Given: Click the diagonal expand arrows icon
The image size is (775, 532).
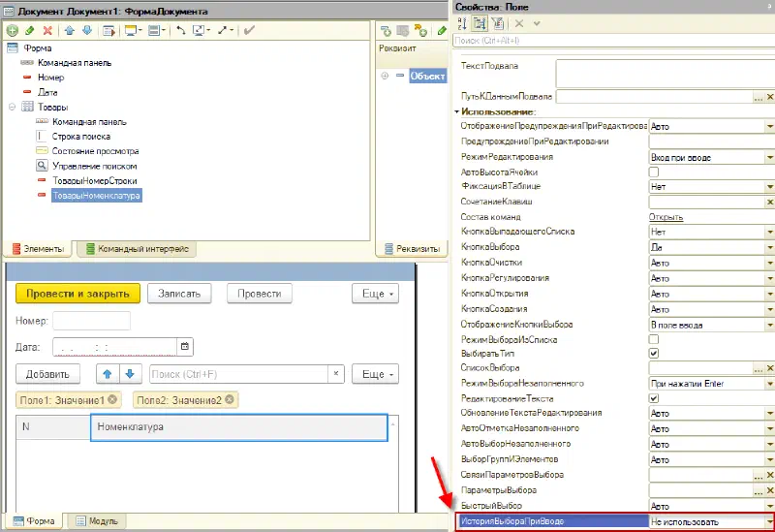Looking at the screenshot, I should [x=225, y=31].
